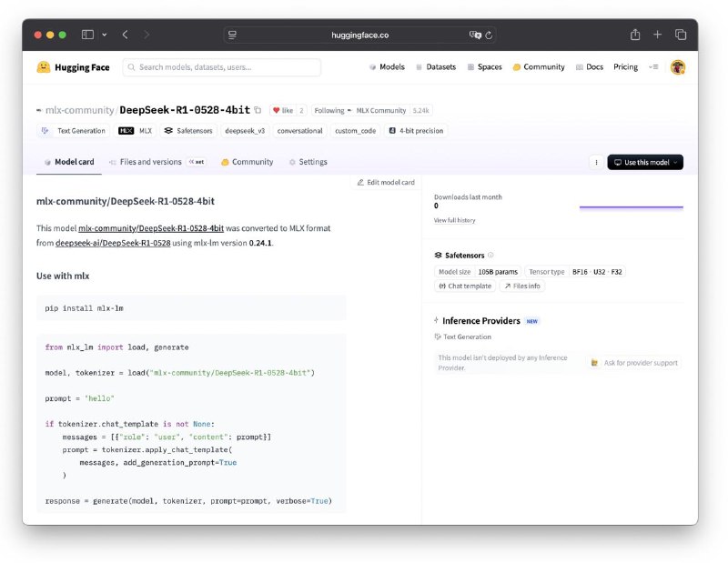Click the version text 0.24.1
The image size is (728, 563).
(x=260, y=243)
